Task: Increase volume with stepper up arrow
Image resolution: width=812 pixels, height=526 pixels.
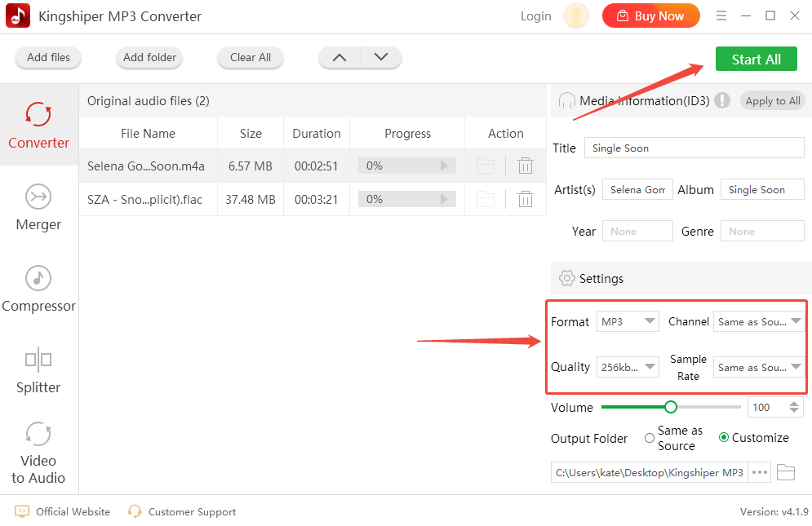Action: [794, 404]
